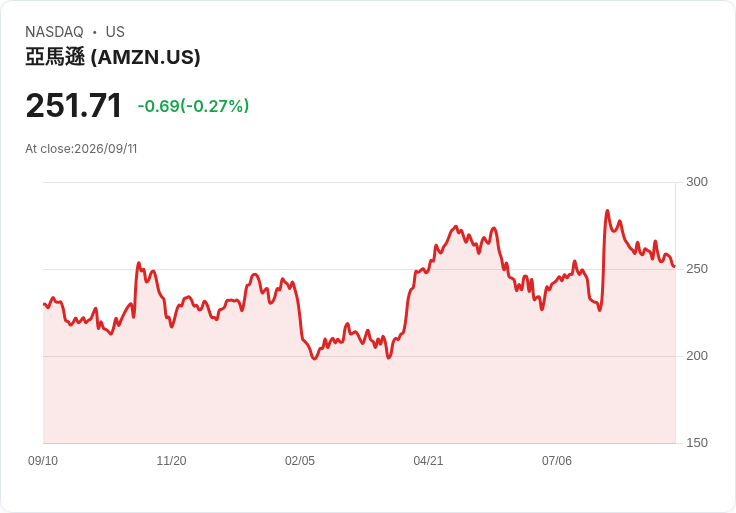This screenshot has width=736, height=513.
Task: Click the At close 2026/09/11 timestamp
Action: coord(81,149)
